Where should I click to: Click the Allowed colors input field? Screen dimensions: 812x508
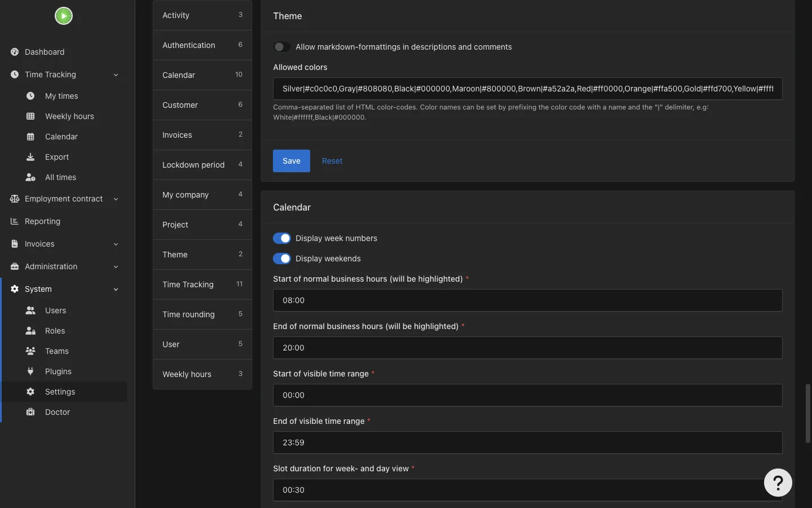click(x=528, y=89)
